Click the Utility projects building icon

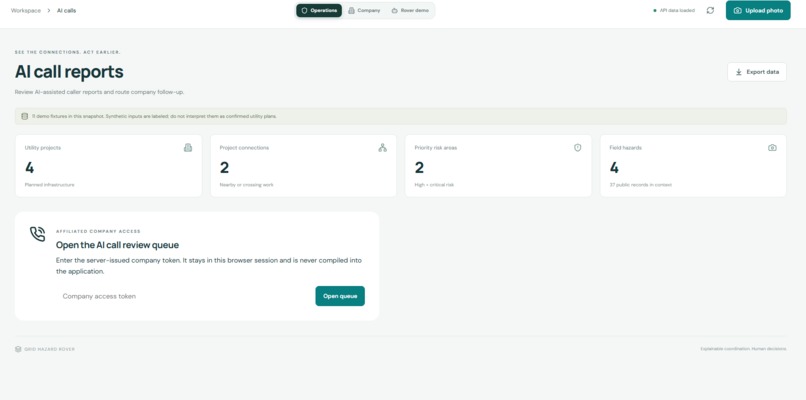pos(188,148)
